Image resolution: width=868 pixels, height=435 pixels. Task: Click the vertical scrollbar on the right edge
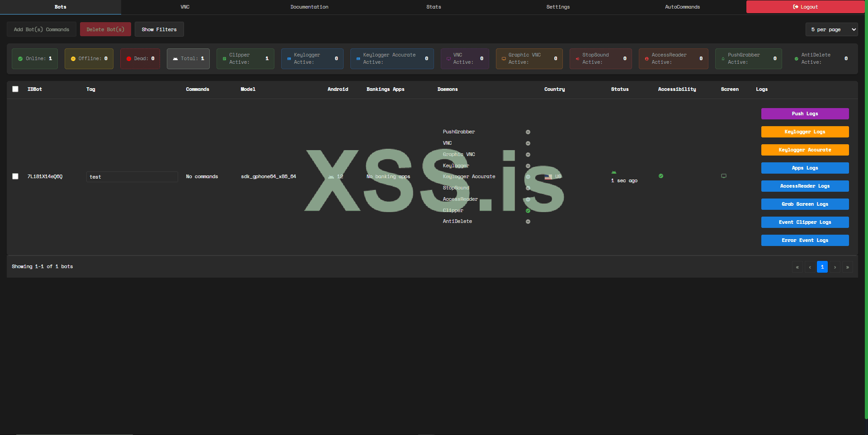pyautogui.click(x=866, y=210)
